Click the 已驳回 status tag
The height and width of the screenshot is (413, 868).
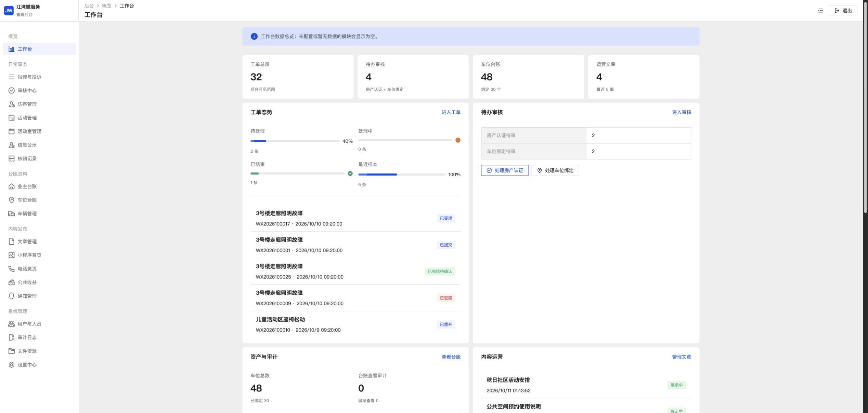point(446,298)
